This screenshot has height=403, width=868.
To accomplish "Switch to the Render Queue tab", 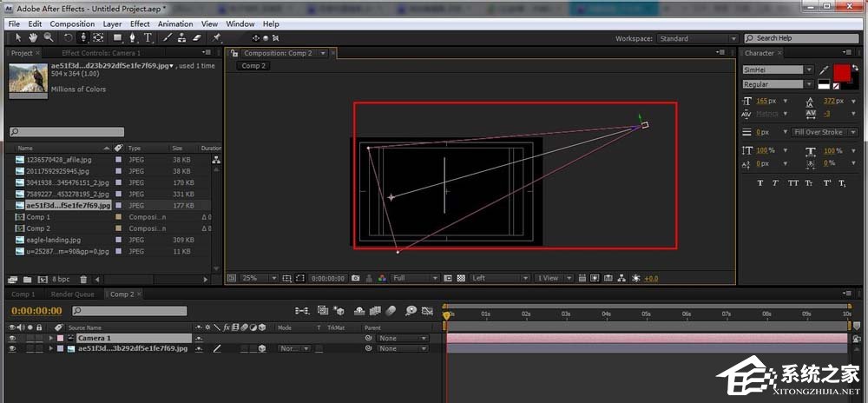I will (x=72, y=294).
